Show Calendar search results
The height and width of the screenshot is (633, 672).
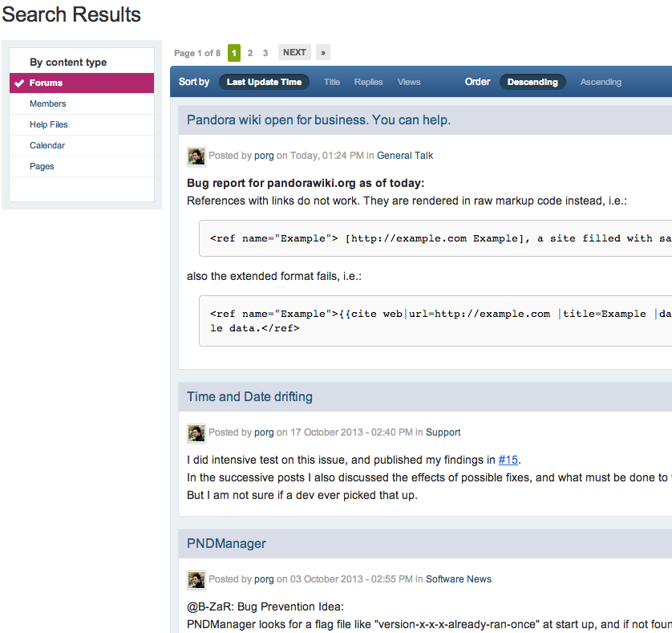(x=47, y=146)
